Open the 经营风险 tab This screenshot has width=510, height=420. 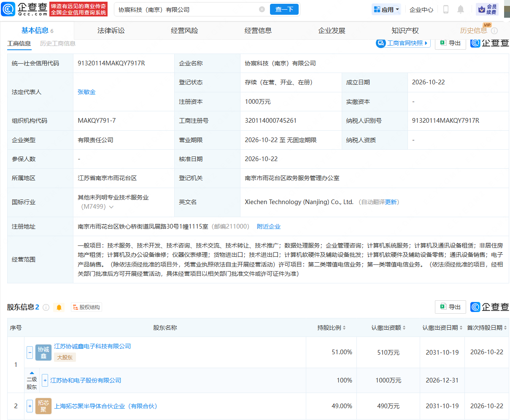click(184, 30)
